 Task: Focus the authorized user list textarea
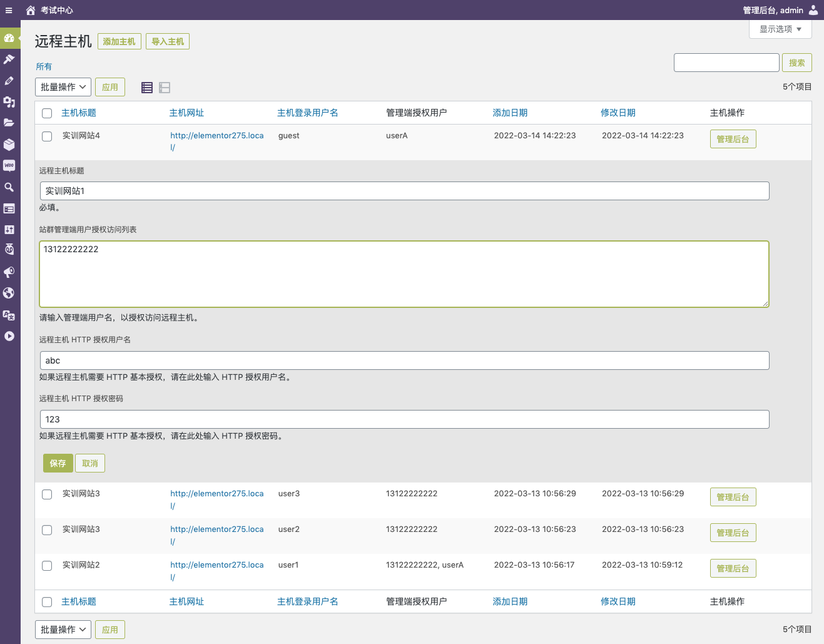coord(404,274)
